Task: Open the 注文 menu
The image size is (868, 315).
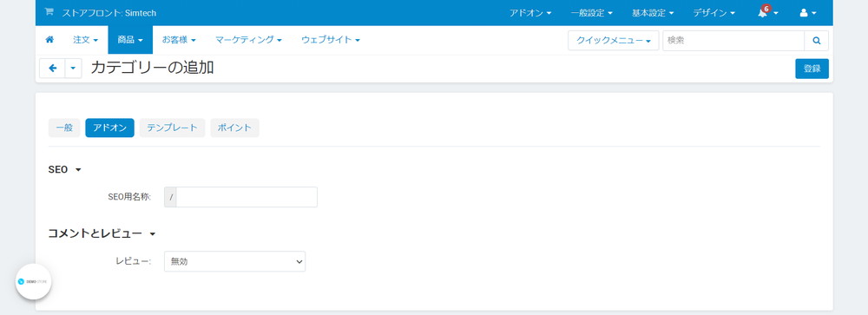Action: (x=85, y=40)
